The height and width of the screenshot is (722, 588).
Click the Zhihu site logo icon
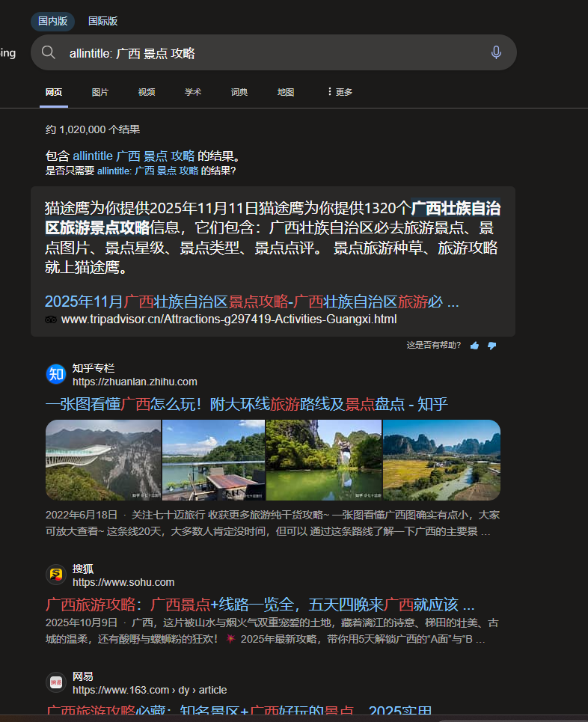click(x=56, y=374)
